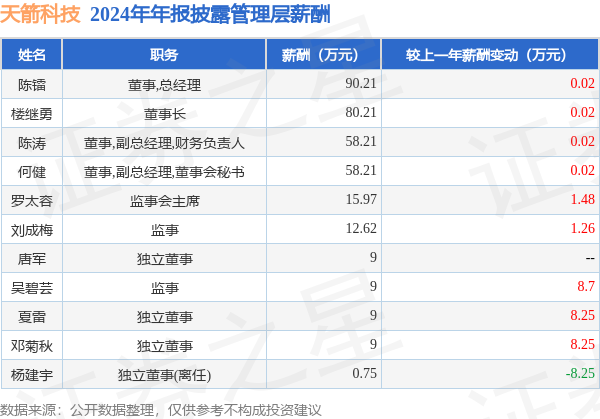The height and width of the screenshot is (419, 600).
Task: Click the salary value 0.75
Action: point(364,374)
